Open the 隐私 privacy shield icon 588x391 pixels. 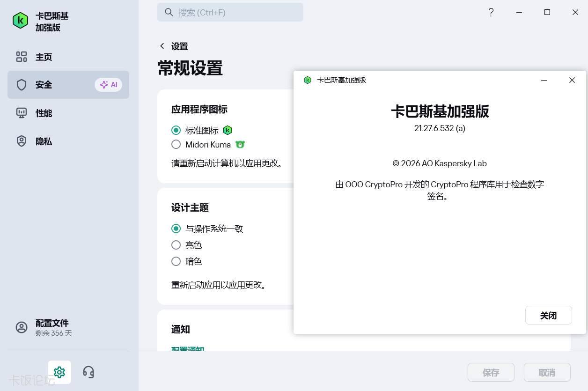[22, 141]
